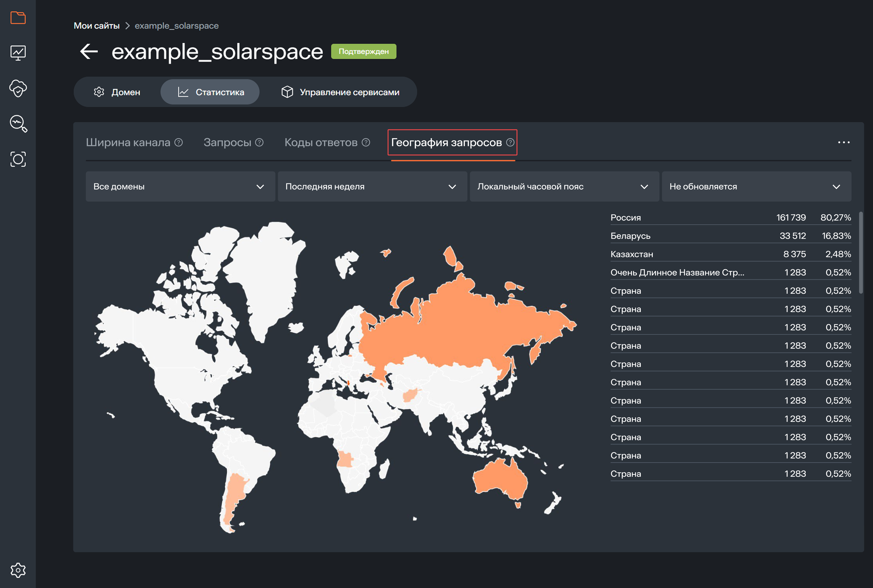This screenshot has width=873, height=588.
Task: Open My Sites via the folder icon
Action: [18, 17]
